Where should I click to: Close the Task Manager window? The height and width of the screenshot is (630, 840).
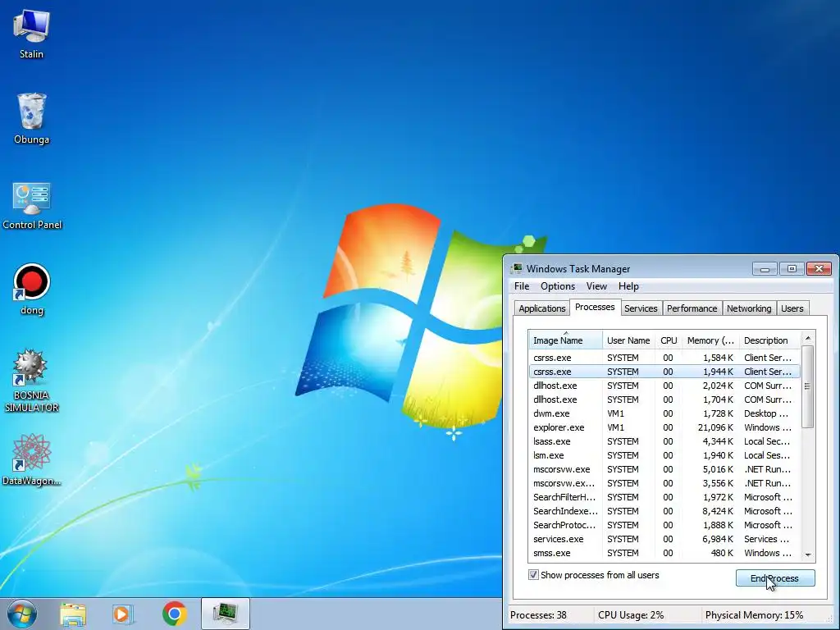[819, 268]
